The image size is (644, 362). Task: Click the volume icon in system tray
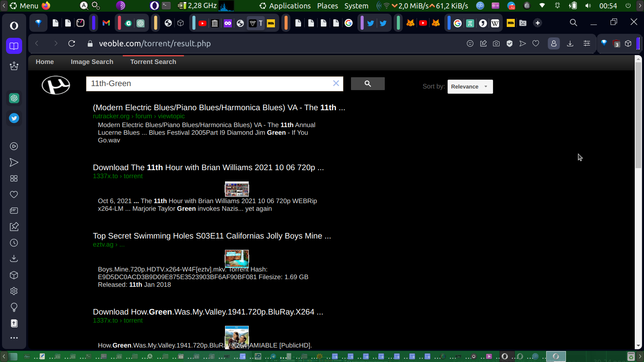point(588,6)
